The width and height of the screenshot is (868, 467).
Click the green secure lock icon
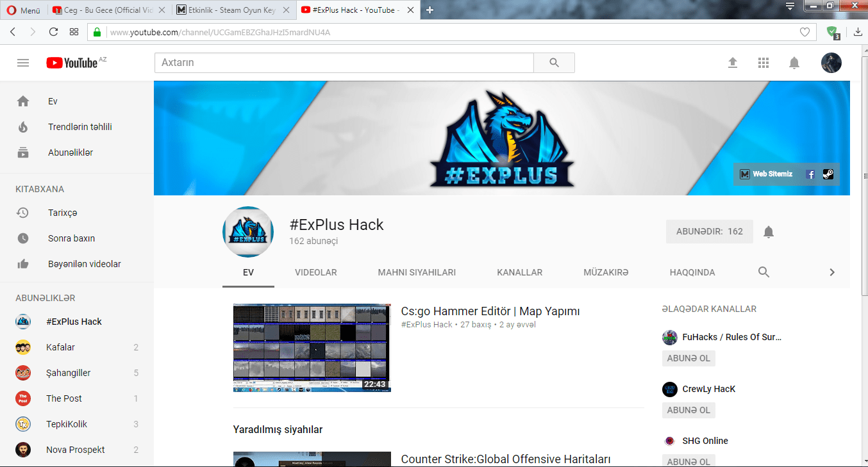[97, 32]
